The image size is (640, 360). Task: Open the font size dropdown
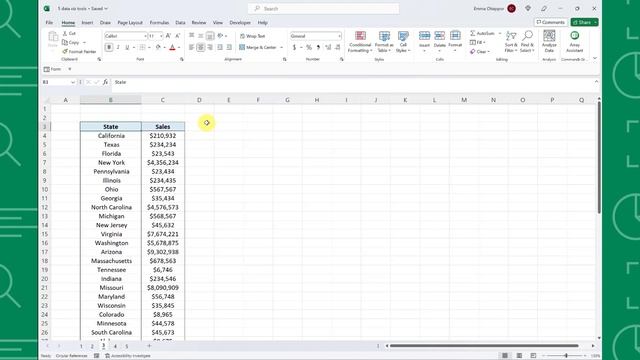point(161,36)
